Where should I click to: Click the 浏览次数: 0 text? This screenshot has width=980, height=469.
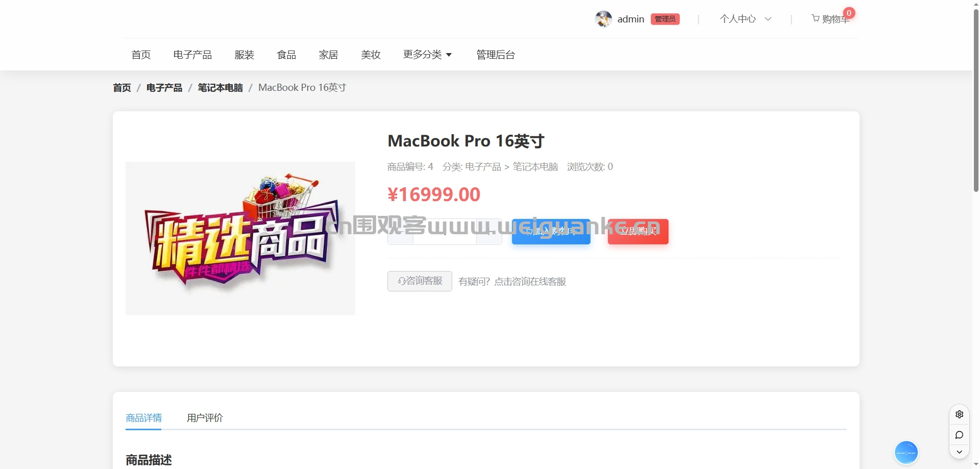tap(590, 167)
